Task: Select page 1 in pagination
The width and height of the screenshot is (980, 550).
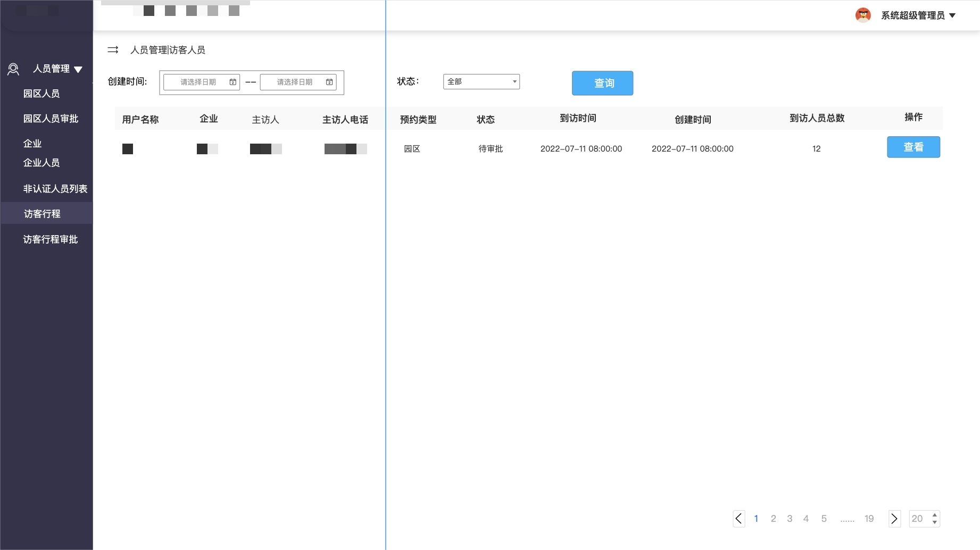Action: [x=756, y=519]
